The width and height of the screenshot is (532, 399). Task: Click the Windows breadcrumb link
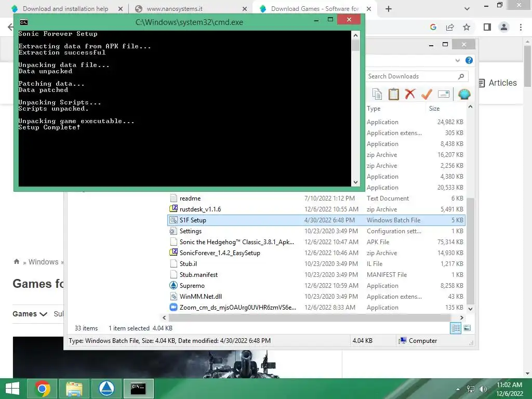(44, 262)
